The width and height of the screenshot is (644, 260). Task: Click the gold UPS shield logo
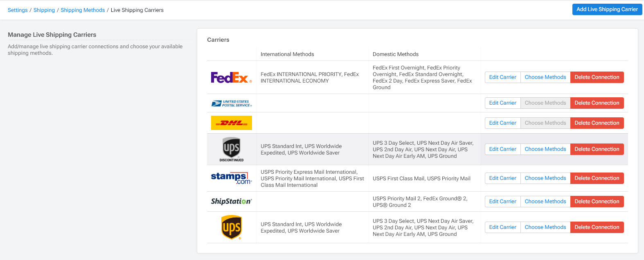tap(232, 227)
